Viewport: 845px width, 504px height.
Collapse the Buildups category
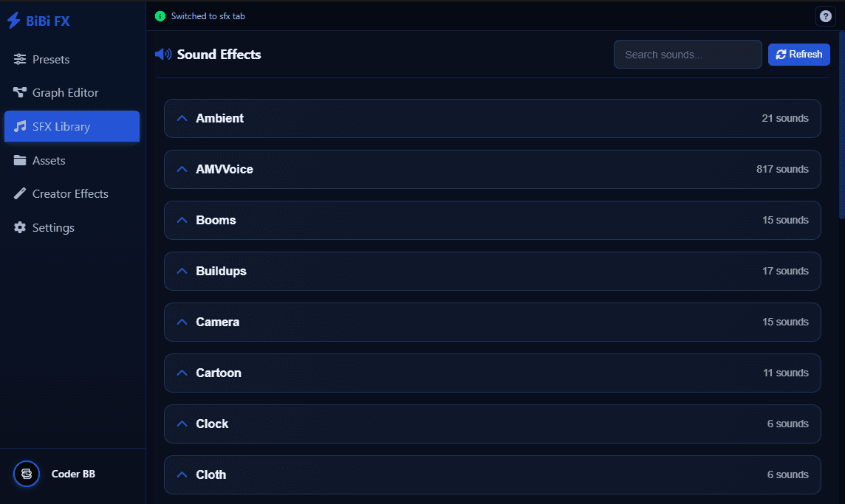(x=182, y=270)
